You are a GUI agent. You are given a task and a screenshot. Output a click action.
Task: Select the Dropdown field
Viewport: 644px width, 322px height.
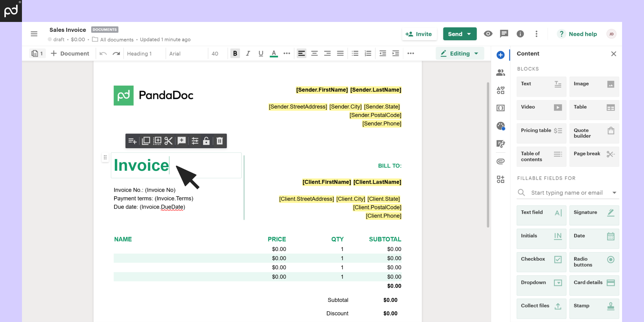click(x=542, y=285)
